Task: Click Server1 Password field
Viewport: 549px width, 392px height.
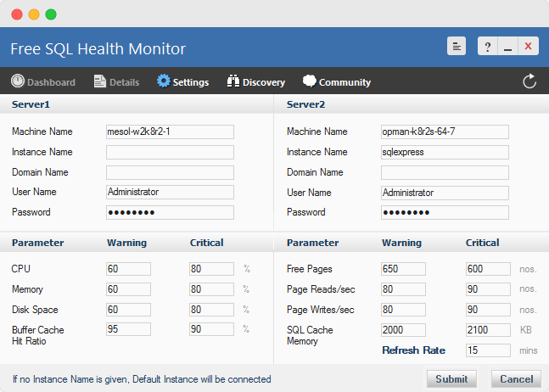Action: (x=171, y=212)
